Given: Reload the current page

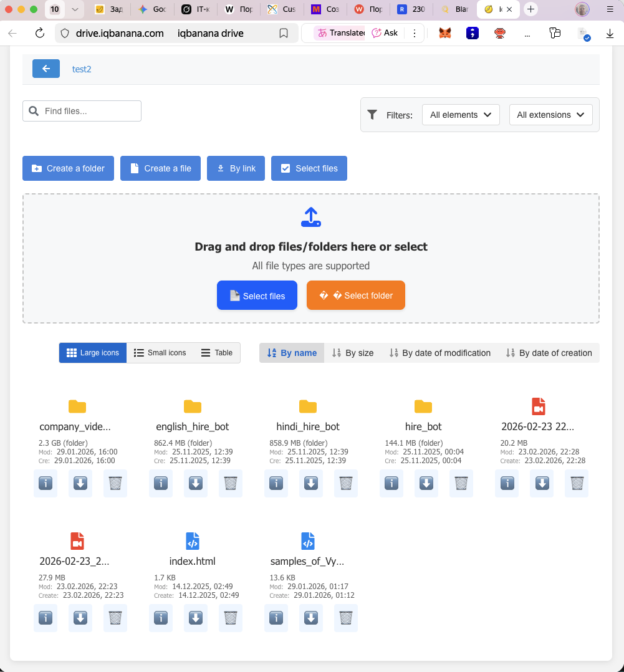Looking at the screenshot, I should [x=40, y=33].
